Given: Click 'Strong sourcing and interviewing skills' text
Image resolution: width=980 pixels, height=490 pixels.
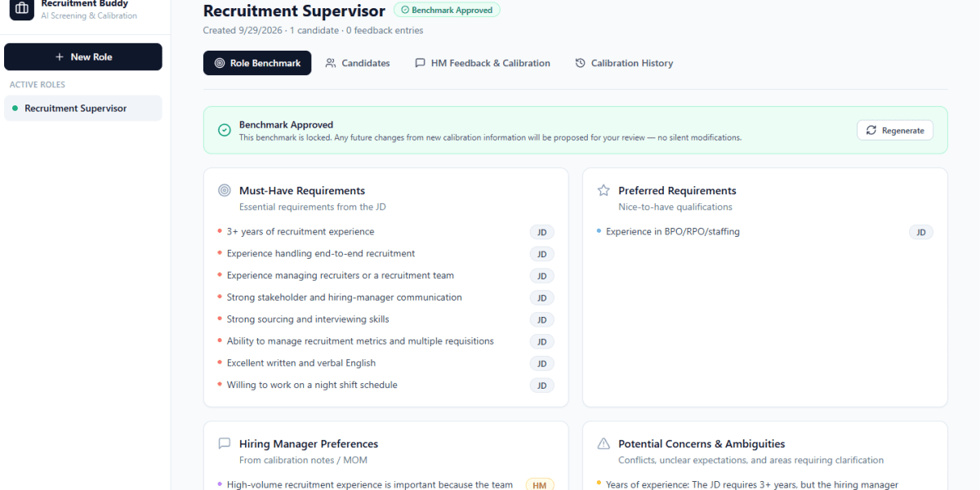Looking at the screenshot, I should coord(308,319).
